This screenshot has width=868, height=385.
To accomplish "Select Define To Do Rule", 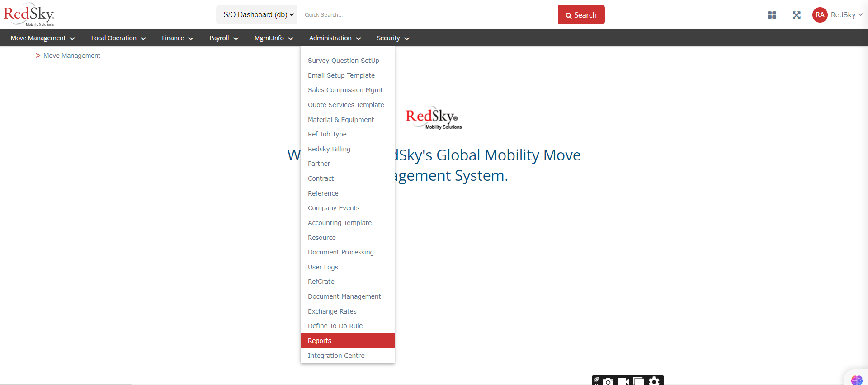I will (347, 326).
